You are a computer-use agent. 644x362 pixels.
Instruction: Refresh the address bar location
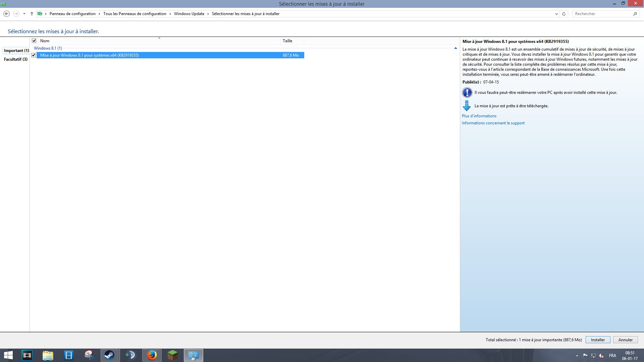(564, 14)
